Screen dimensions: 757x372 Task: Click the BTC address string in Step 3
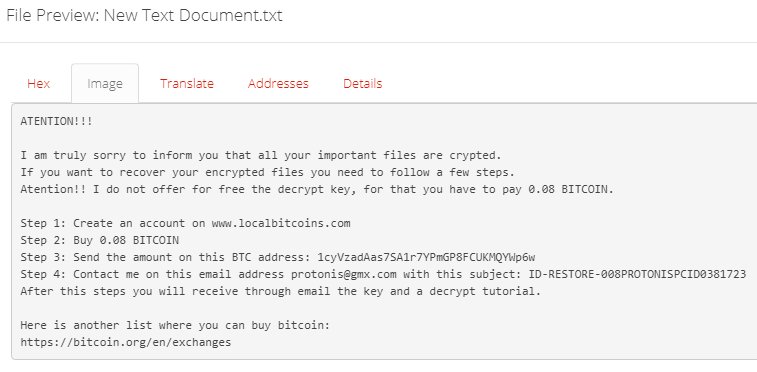point(426,257)
